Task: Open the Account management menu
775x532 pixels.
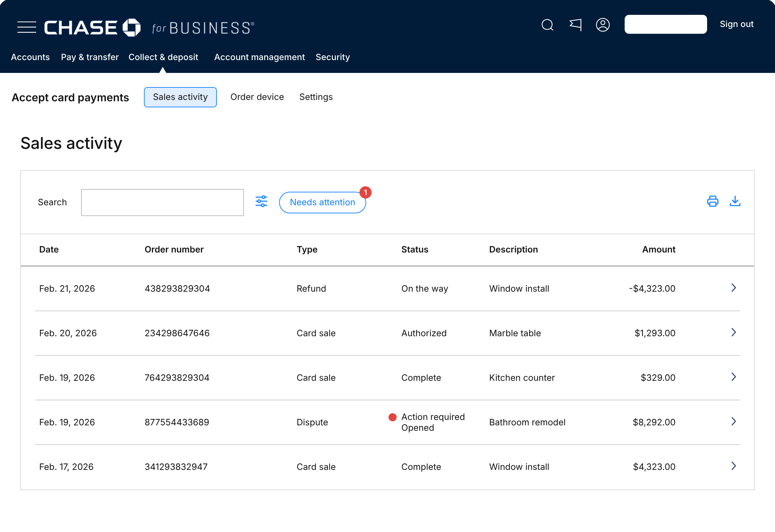Action: click(259, 57)
